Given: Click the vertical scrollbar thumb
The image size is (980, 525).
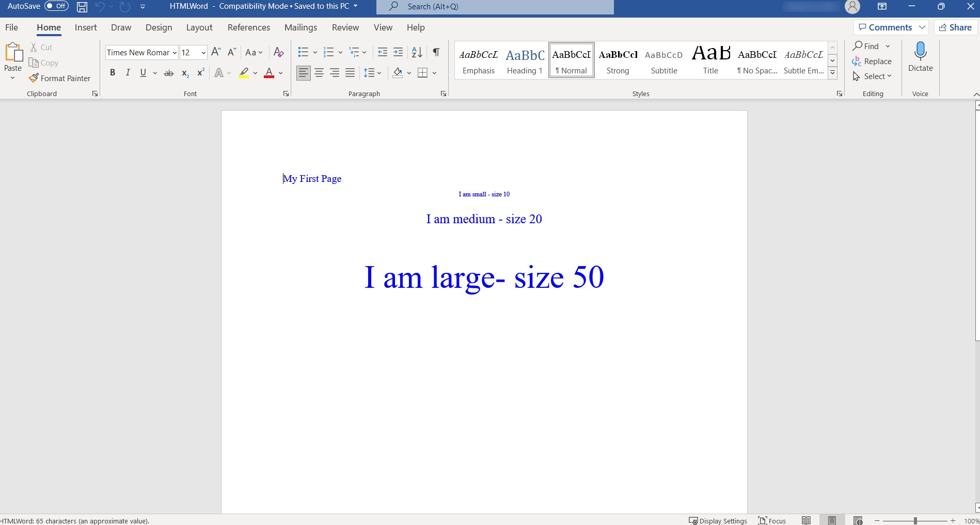Looking at the screenshot, I should [x=977, y=225].
